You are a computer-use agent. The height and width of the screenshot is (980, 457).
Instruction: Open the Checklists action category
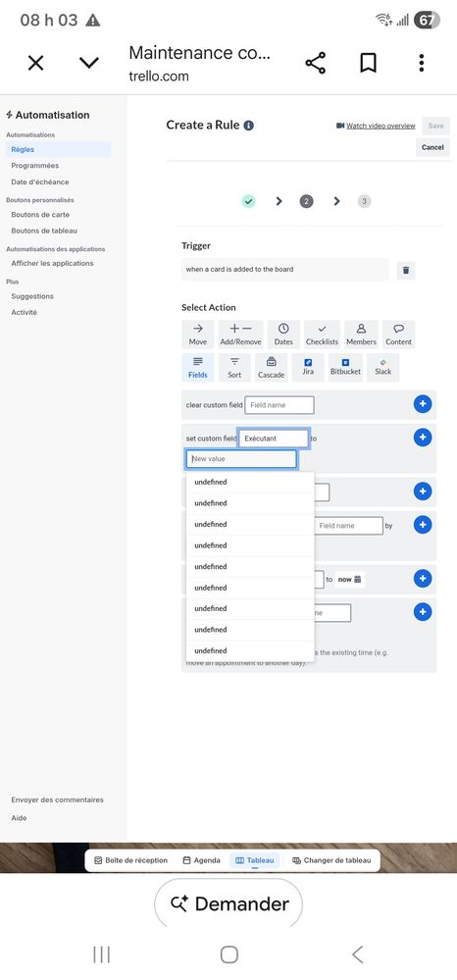pyautogui.click(x=322, y=335)
